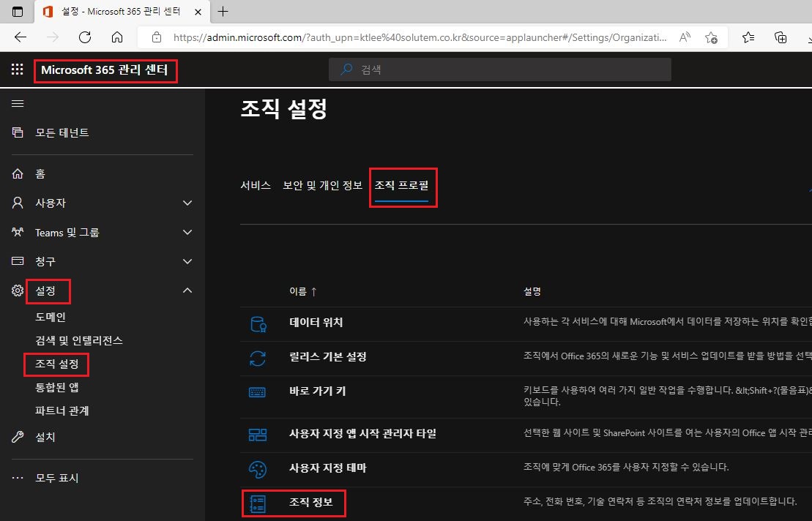Open the app launcher waffle icon
Image resolution: width=812 pixels, height=521 pixels.
click(x=17, y=70)
